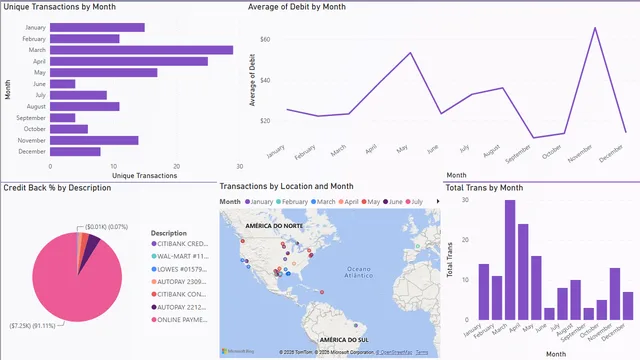Select ONLINE PAYME... legend entry
The width and height of the screenshot is (640, 360).
click(x=180, y=320)
